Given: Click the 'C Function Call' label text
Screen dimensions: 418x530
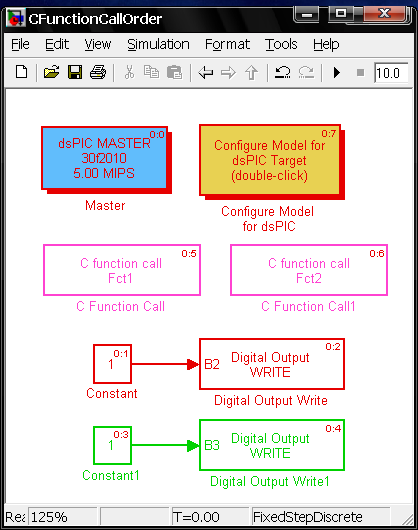Looking at the screenshot, I should click(x=121, y=307).
